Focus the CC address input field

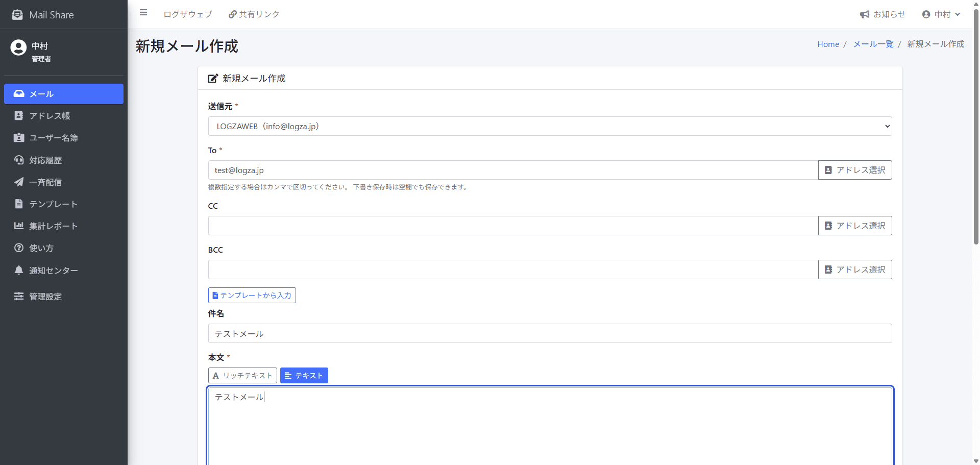click(513, 226)
